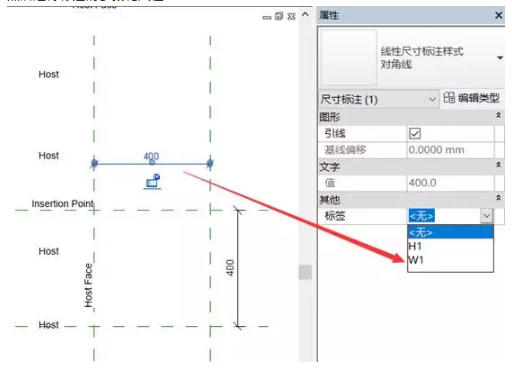Click the 基线偏移 value field 0.0000 mm
Image resolution: width=512 pixels, height=390 pixels.
click(x=450, y=150)
